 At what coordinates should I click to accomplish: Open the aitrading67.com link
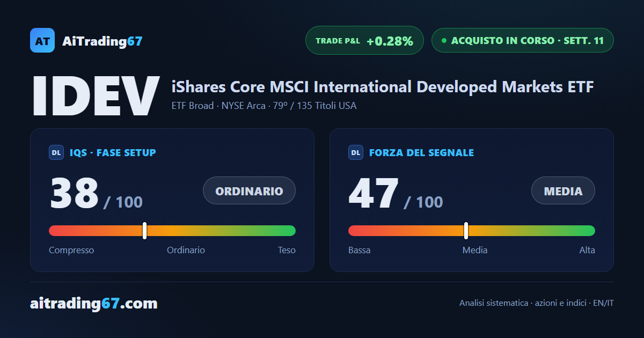[94, 304]
